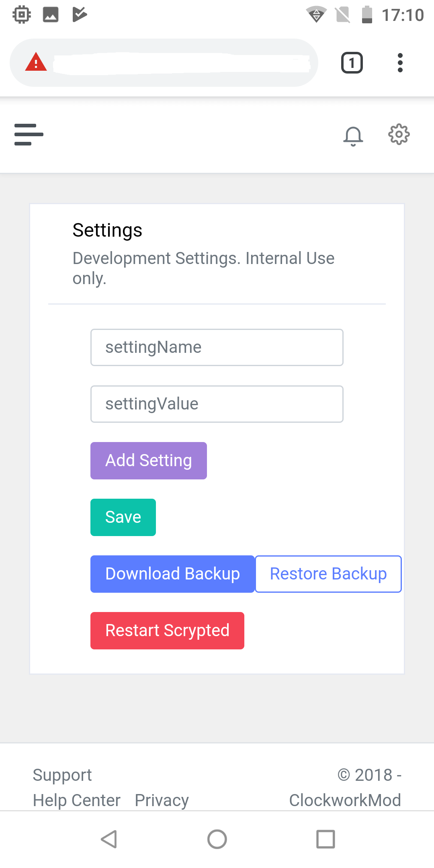Tap the image notification status icon
The image size is (434, 868).
(x=51, y=15)
